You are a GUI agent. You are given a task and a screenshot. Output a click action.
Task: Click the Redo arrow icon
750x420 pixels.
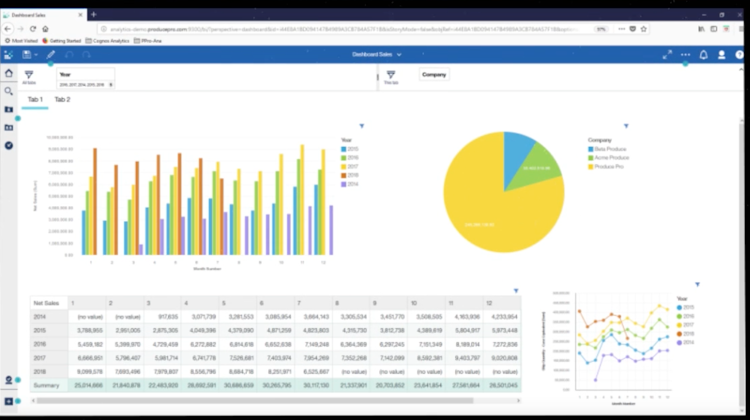point(86,55)
